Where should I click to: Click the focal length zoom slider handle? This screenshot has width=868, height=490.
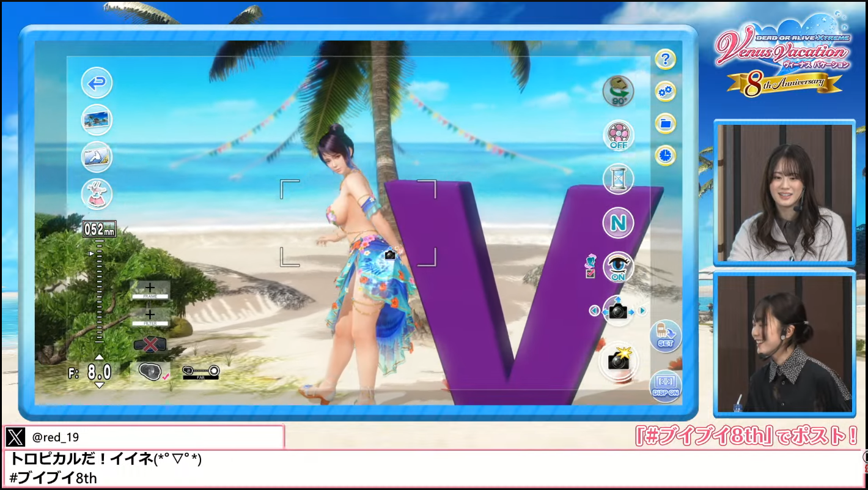[92, 253]
